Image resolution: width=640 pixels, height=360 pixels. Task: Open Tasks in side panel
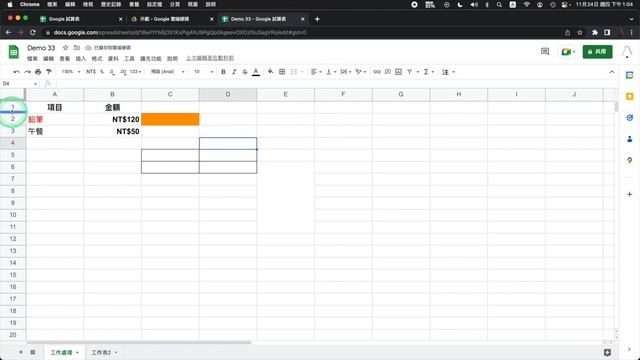pos(629,118)
